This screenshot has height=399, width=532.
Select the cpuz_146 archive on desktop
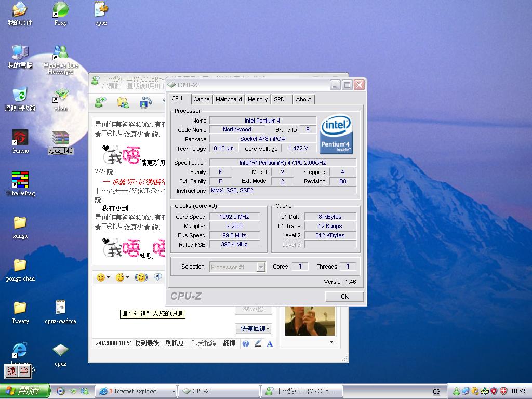(61, 139)
